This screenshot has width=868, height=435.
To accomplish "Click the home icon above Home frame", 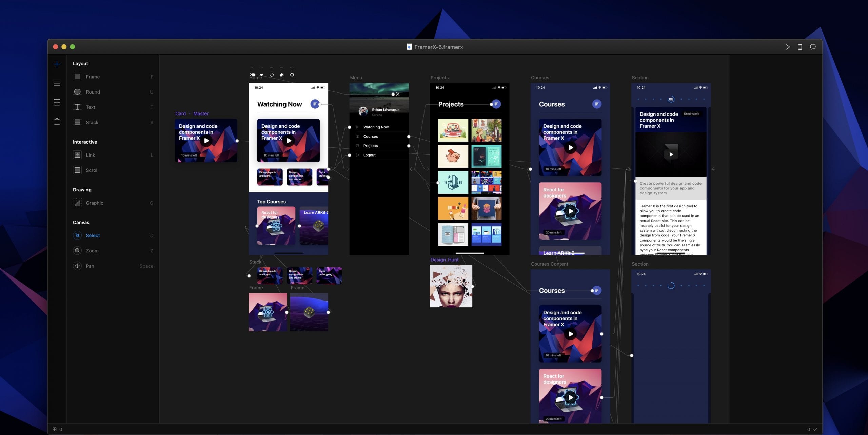I will tap(282, 75).
